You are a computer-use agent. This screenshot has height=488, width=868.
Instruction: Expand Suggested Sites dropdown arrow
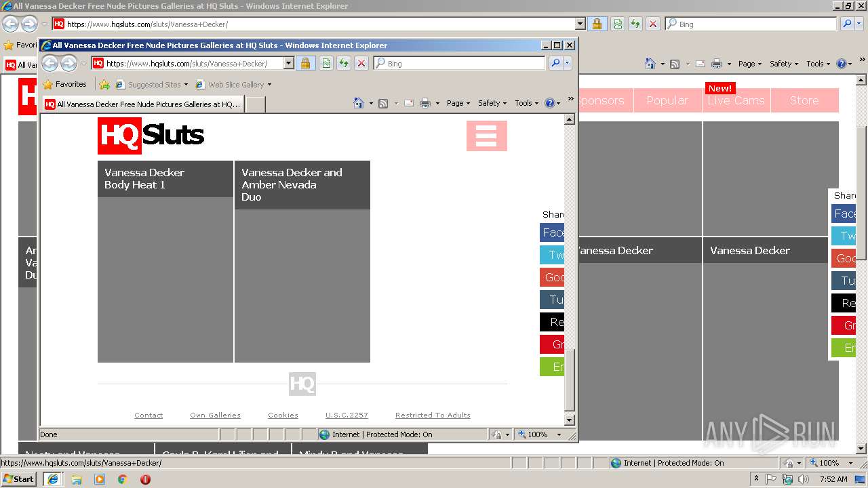[x=186, y=85]
